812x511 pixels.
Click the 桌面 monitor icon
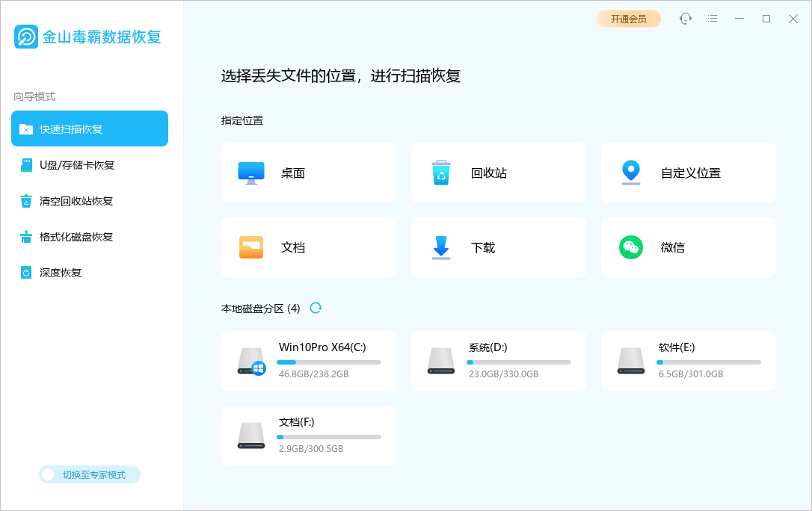[x=251, y=173]
